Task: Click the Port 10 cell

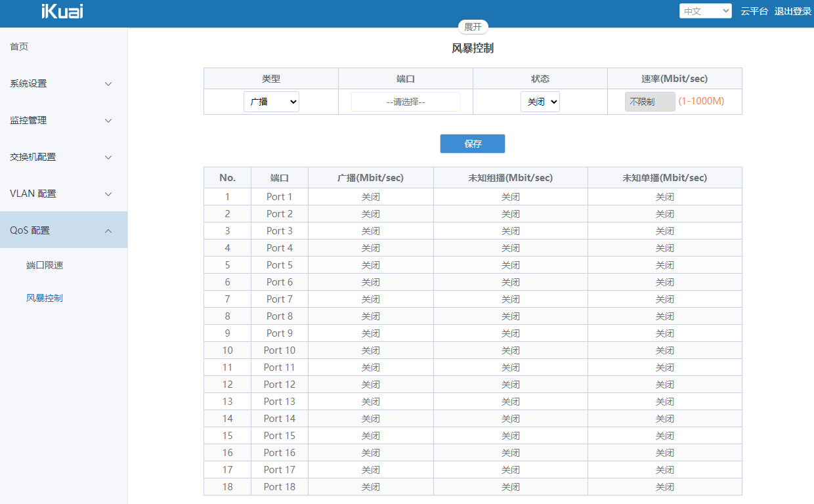Action: pyautogui.click(x=280, y=350)
